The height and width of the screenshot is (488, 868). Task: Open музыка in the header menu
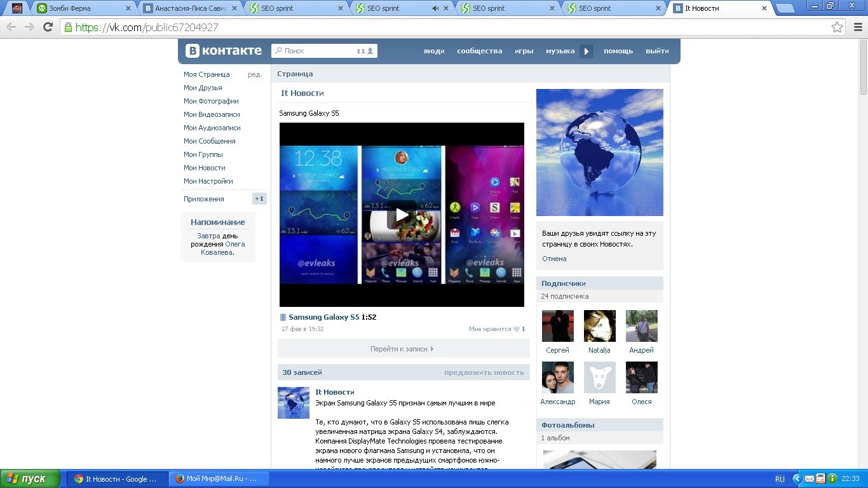[560, 51]
